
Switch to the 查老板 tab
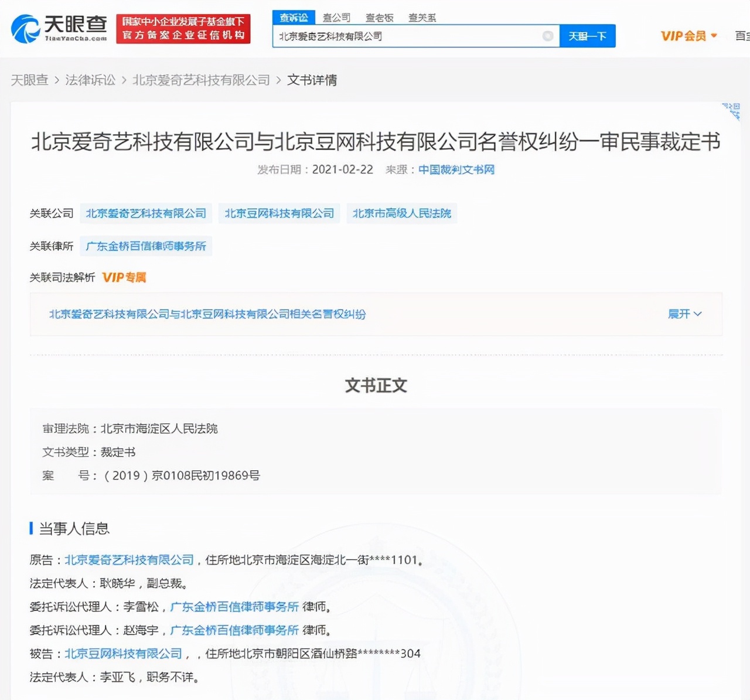[380, 18]
